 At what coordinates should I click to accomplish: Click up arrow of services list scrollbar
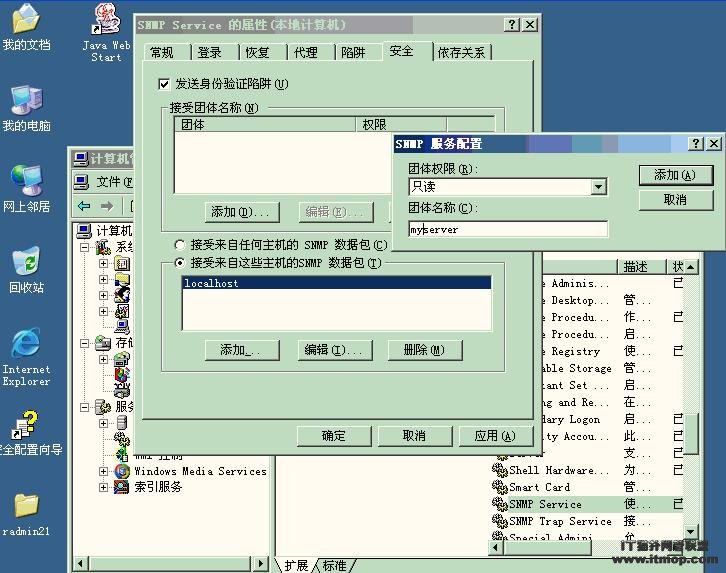[690, 267]
